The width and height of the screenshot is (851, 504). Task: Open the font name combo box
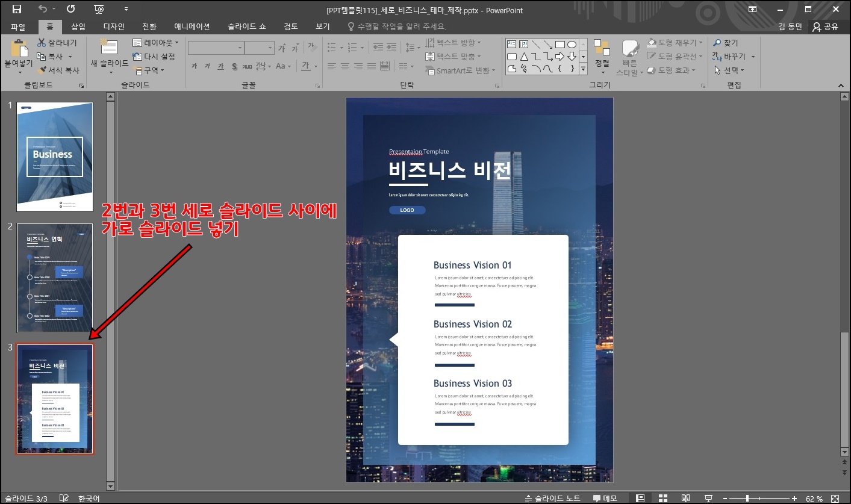[216, 48]
